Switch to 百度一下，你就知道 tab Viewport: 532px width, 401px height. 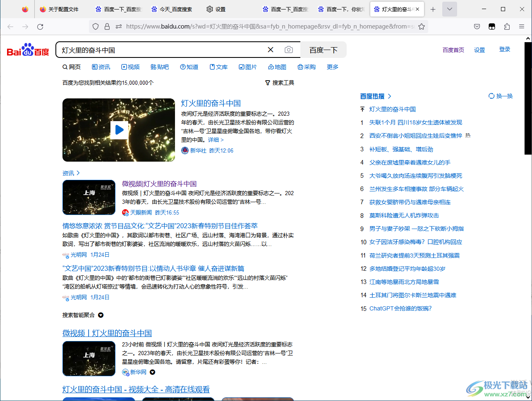(342, 9)
